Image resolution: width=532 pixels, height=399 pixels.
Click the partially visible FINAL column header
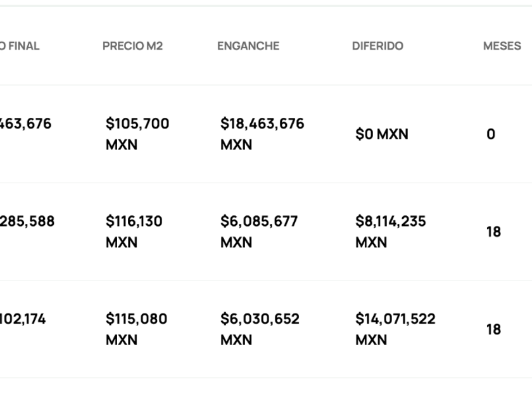point(20,46)
